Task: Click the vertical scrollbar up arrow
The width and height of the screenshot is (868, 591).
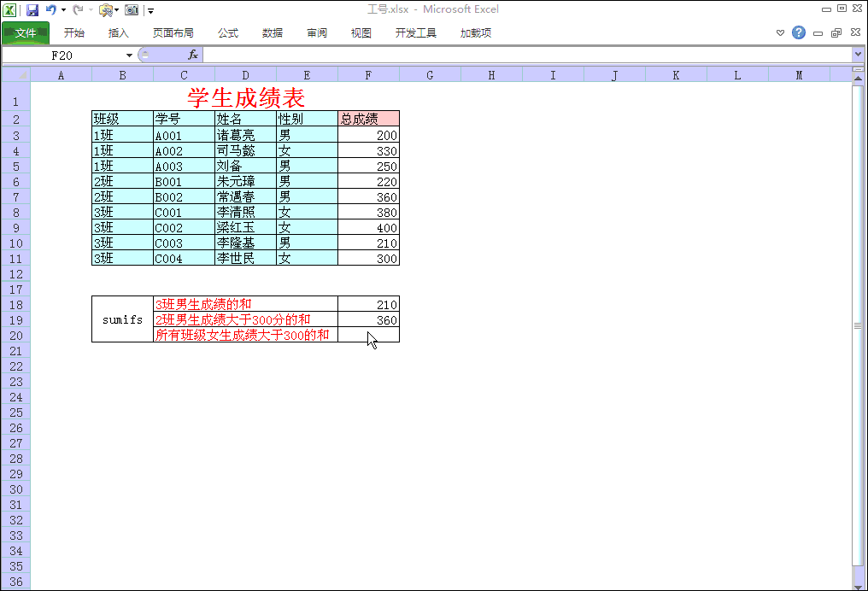Action: tap(858, 79)
